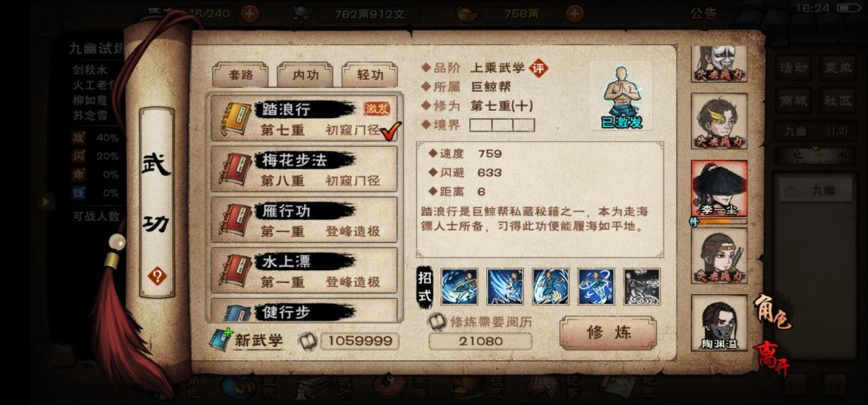Screen dimensions: 868x405
Task: Click the 境界 progress bar segments
Action: point(502,125)
